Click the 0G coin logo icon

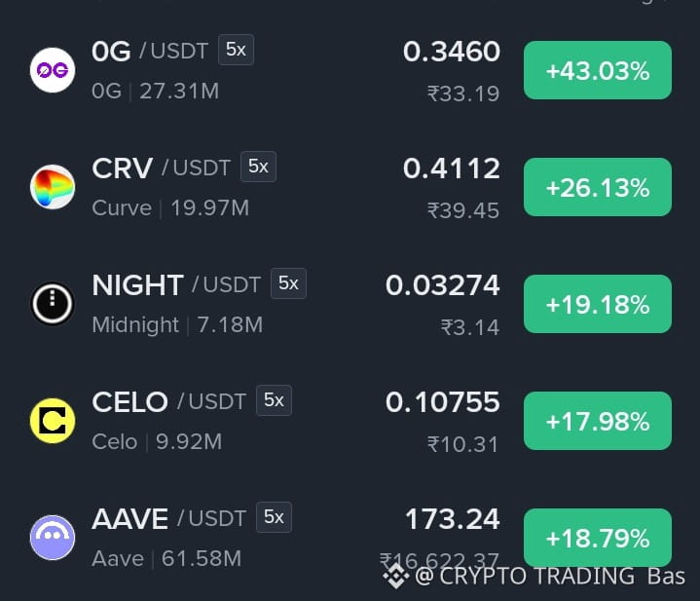pos(53,70)
